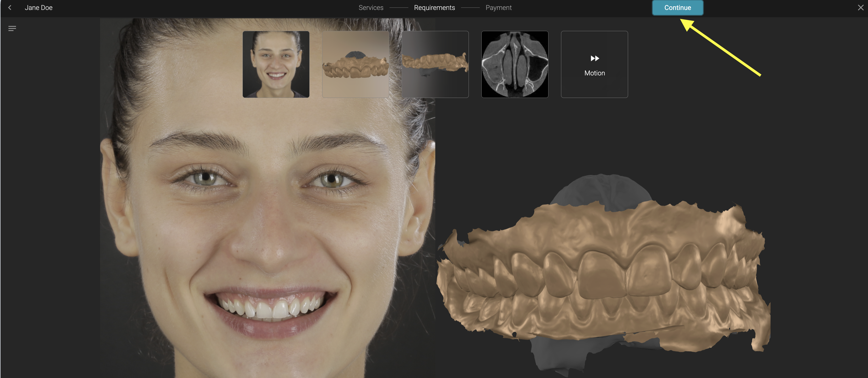Click the Motion label text

click(x=594, y=73)
